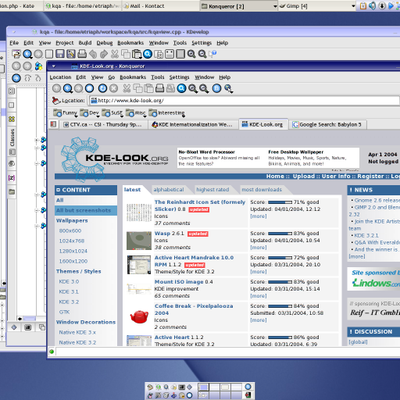Click Konqueror's Find magnifier icon
The image size is (400, 400).
tap(182, 88)
